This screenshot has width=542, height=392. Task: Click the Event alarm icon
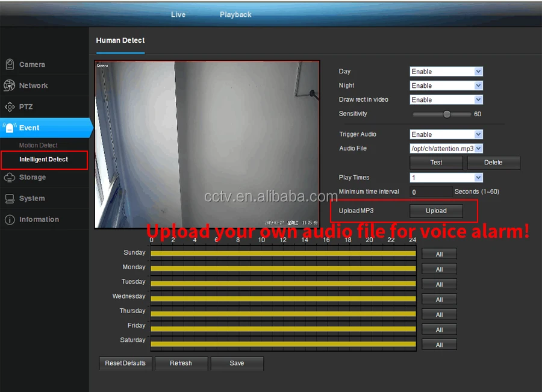(10, 128)
